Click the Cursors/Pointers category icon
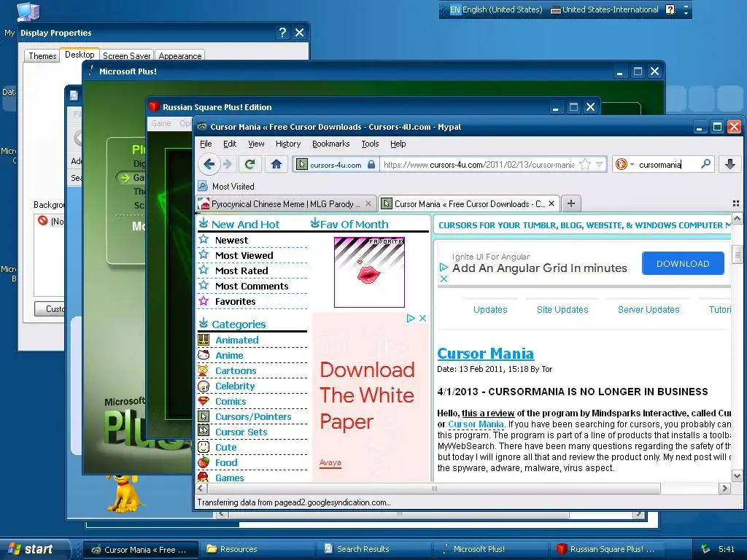This screenshot has width=747, height=560. pos(204,416)
